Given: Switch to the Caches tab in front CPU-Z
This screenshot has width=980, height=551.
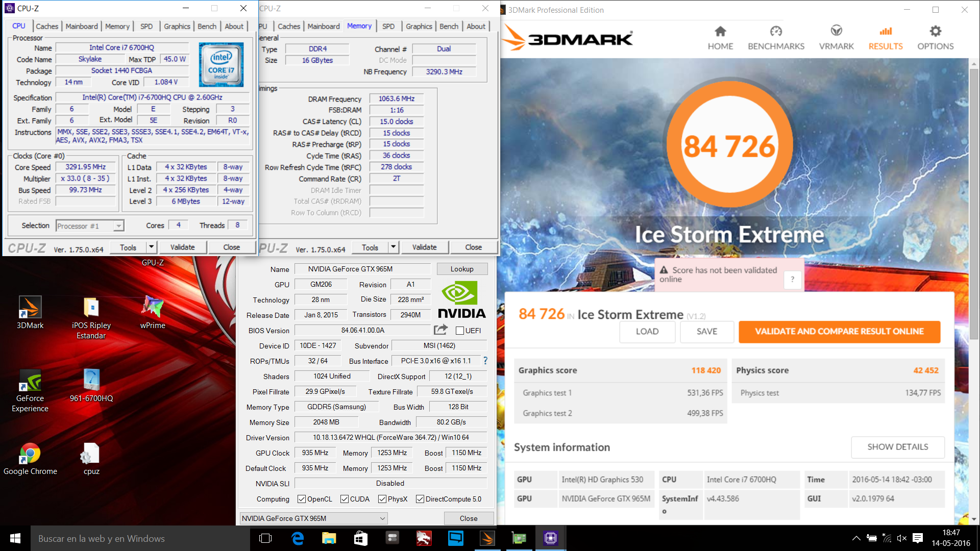Looking at the screenshot, I should tap(47, 27).
